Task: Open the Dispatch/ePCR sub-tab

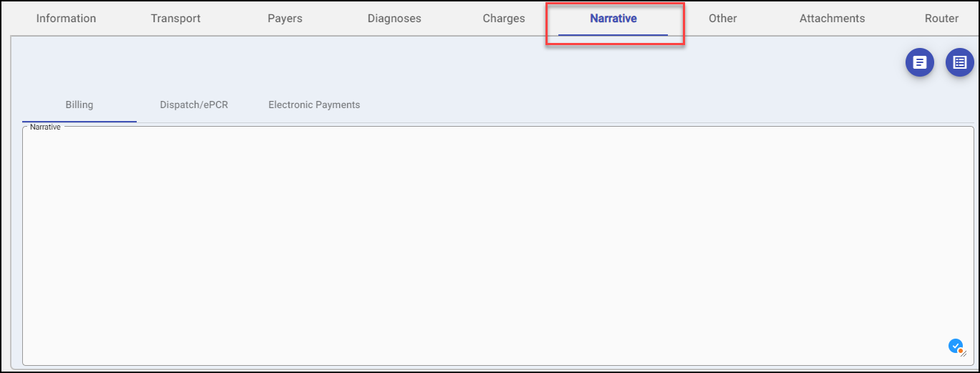Action: coord(194,105)
